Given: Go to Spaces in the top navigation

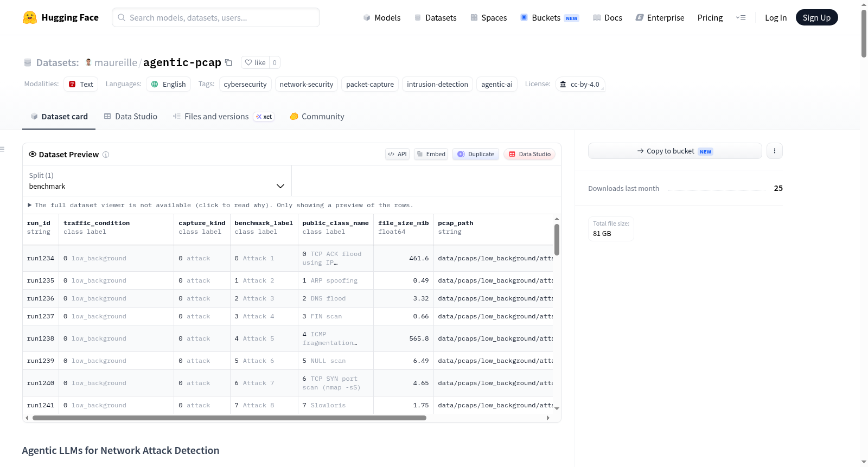Looking at the screenshot, I should tap(489, 18).
